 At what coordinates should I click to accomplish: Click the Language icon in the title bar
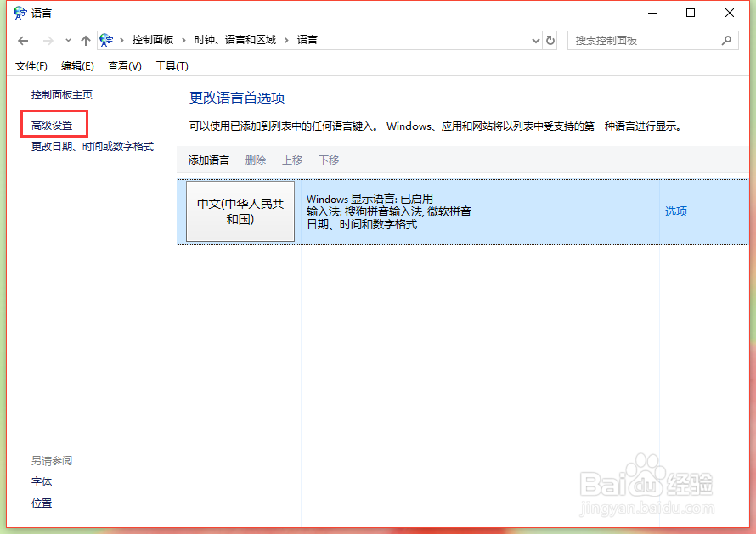pos(19,12)
